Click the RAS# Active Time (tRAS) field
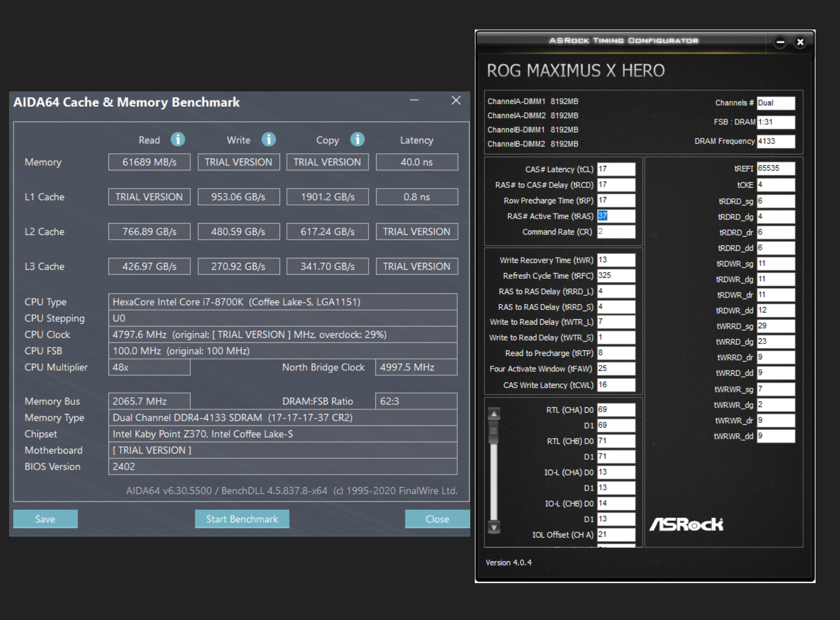 tap(616, 216)
